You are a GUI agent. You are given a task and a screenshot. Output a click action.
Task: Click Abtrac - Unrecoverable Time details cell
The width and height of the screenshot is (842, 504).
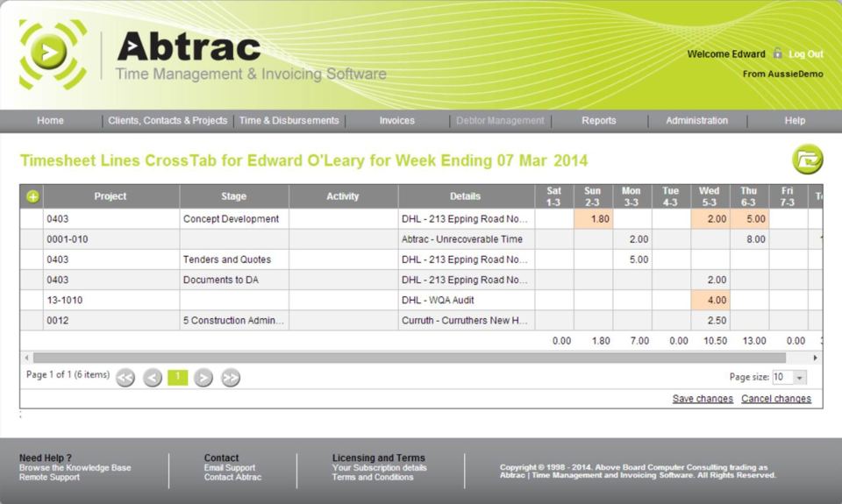pyautogui.click(x=466, y=239)
